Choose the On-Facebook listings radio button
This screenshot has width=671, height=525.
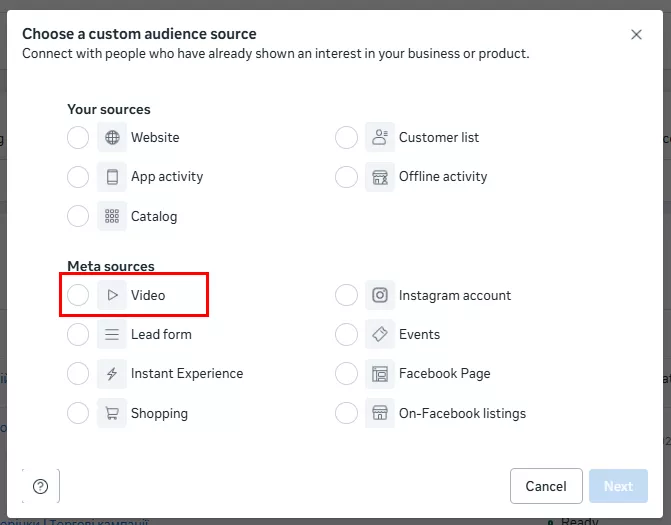click(x=346, y=413)
